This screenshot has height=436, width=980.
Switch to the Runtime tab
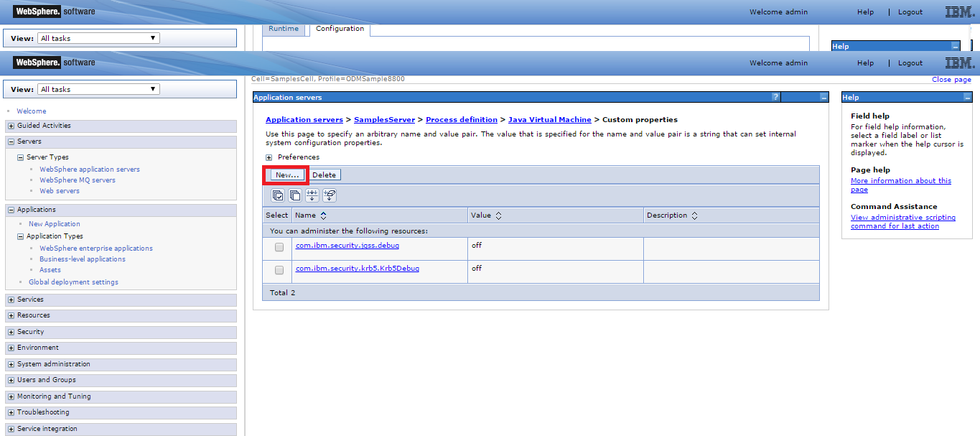[284, 29]
